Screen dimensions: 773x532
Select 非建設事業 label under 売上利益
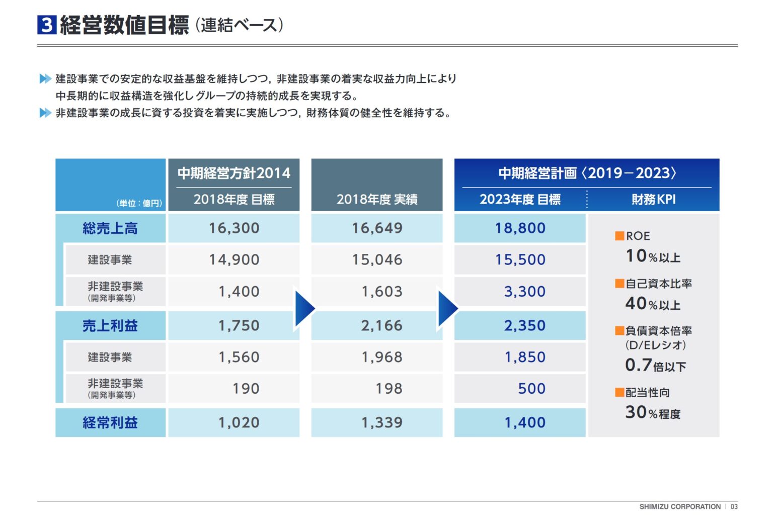pyautogui.click(x=115, y=384)
